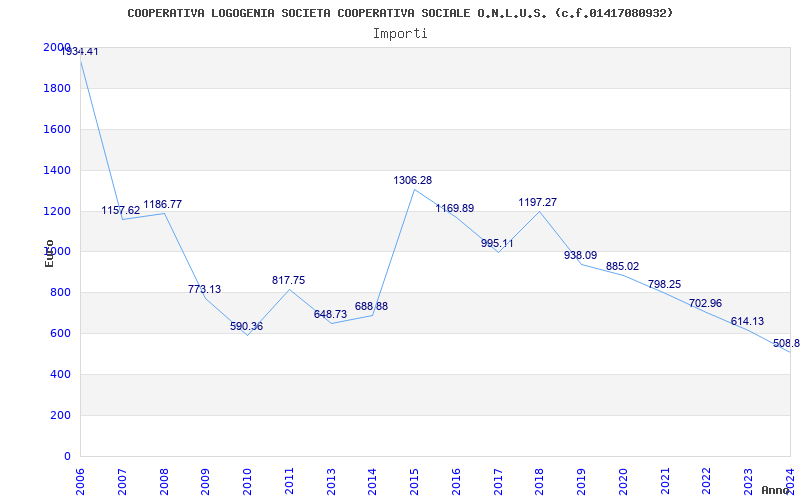The height and width of the screenshot is (500, 800).
Task: Click the 2017 x-axis year label
Action: (498, 481)
